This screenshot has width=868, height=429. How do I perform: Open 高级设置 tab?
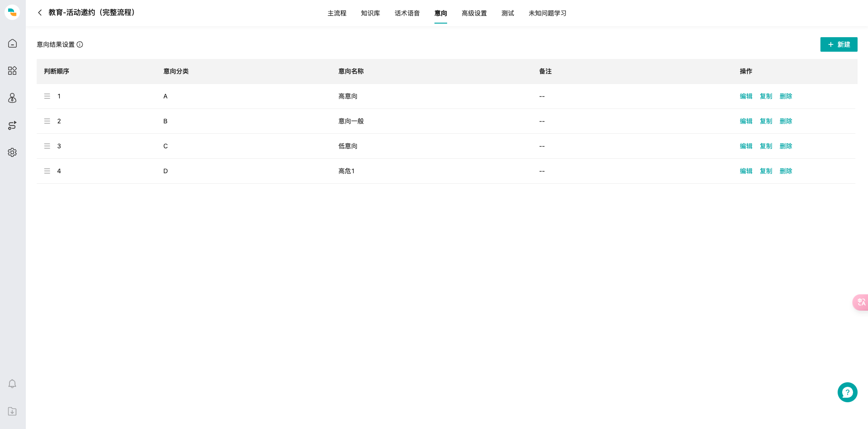pos(474,13)
